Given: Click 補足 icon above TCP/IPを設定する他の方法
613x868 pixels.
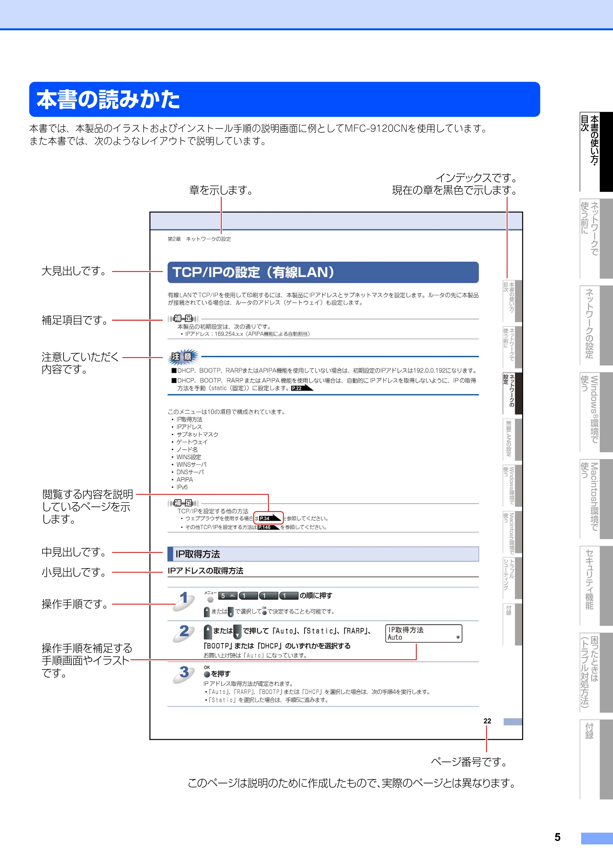Looking at the screenshot, I should tap(183, 503).
